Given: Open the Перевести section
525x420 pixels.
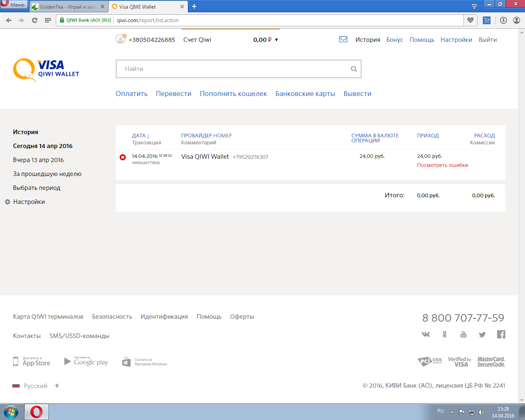Looking at the screenshot, I should pos(173,94).
